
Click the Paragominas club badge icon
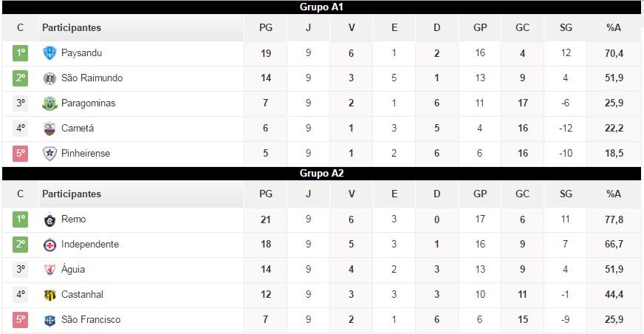[49, 103]
